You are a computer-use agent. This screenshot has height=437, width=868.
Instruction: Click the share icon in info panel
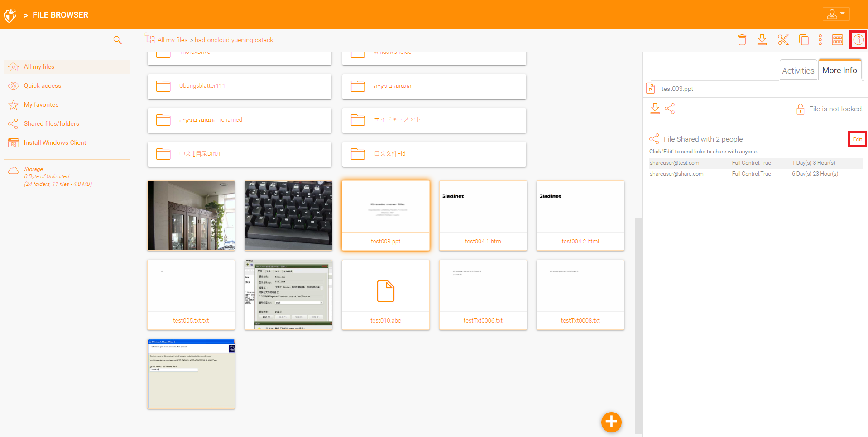670,109
